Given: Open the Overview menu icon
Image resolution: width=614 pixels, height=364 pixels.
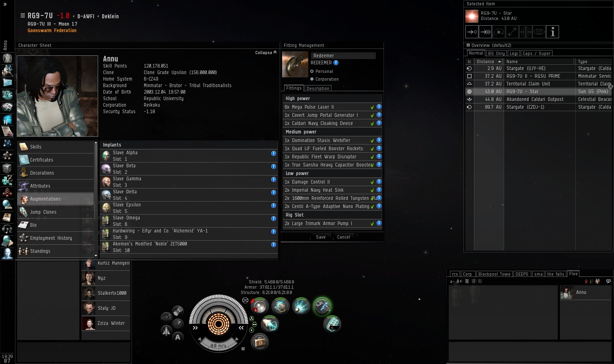Looking at the screenshot, I should (468, 45).
